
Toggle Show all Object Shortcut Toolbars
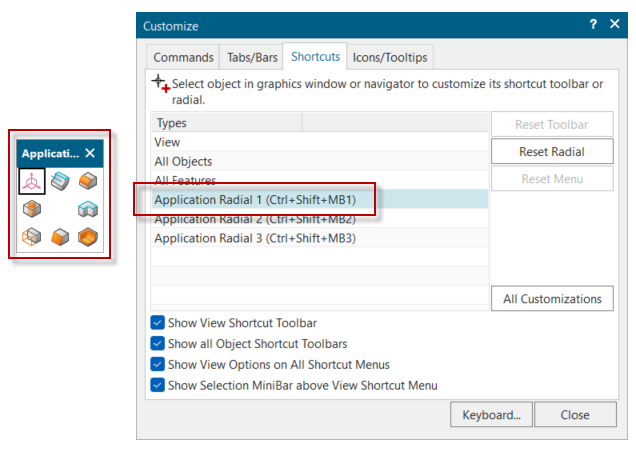[157, 344]
